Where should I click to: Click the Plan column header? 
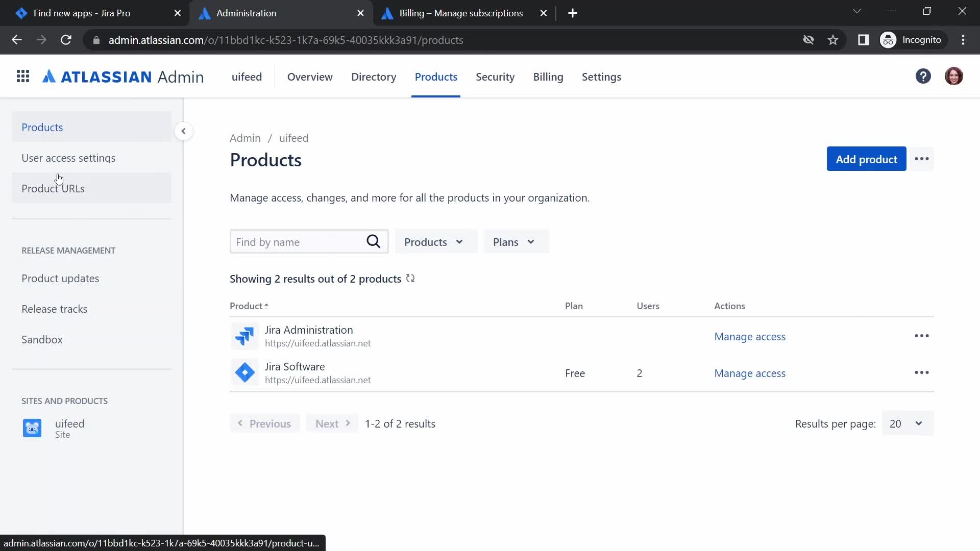pos(574,306)
